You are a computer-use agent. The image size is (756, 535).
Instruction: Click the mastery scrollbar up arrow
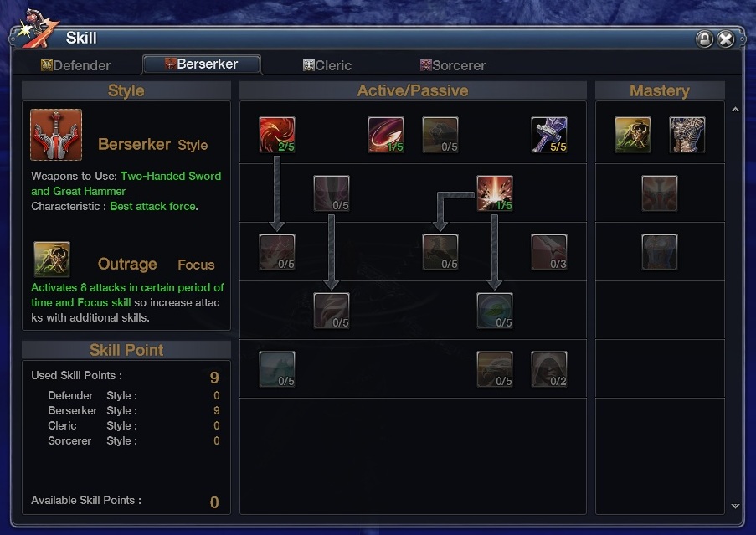pos(735,110)
